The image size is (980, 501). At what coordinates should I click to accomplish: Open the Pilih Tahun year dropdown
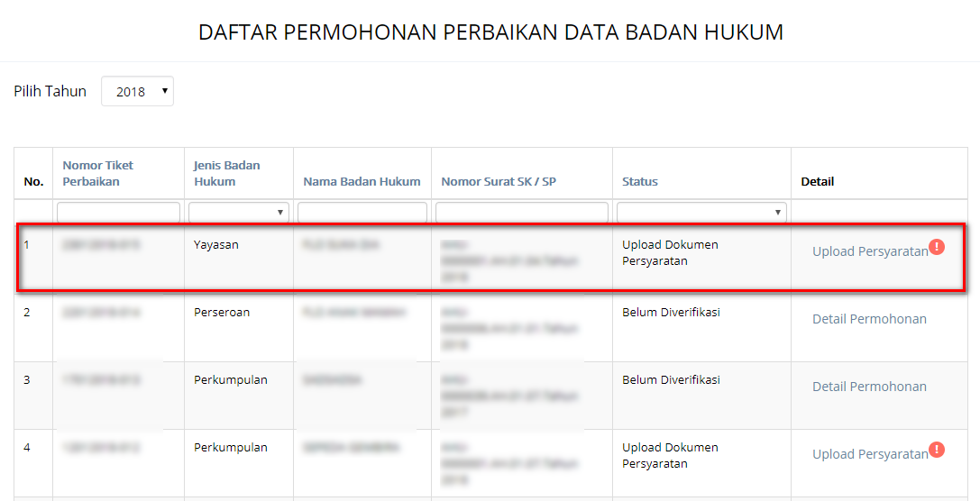tap(137, 91)
